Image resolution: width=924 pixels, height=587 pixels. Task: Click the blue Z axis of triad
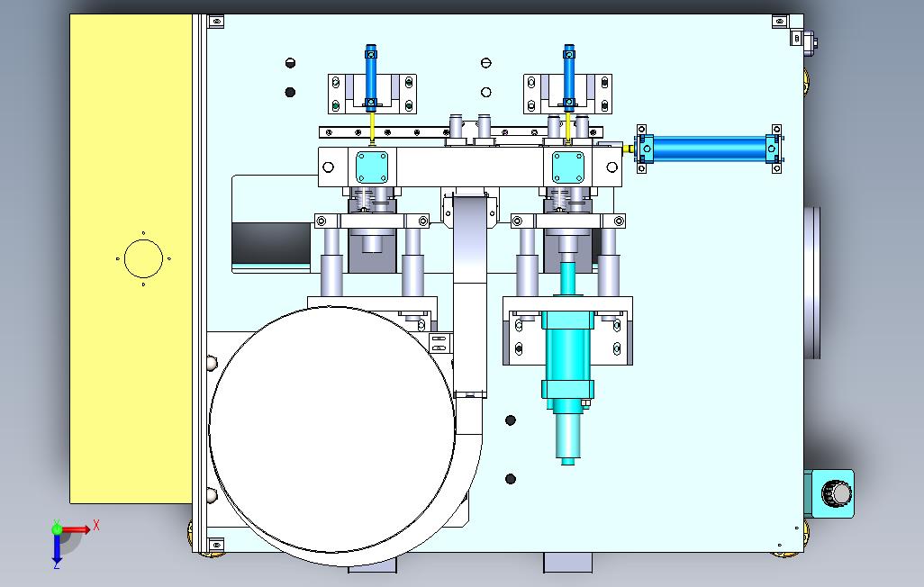[57, 549]
